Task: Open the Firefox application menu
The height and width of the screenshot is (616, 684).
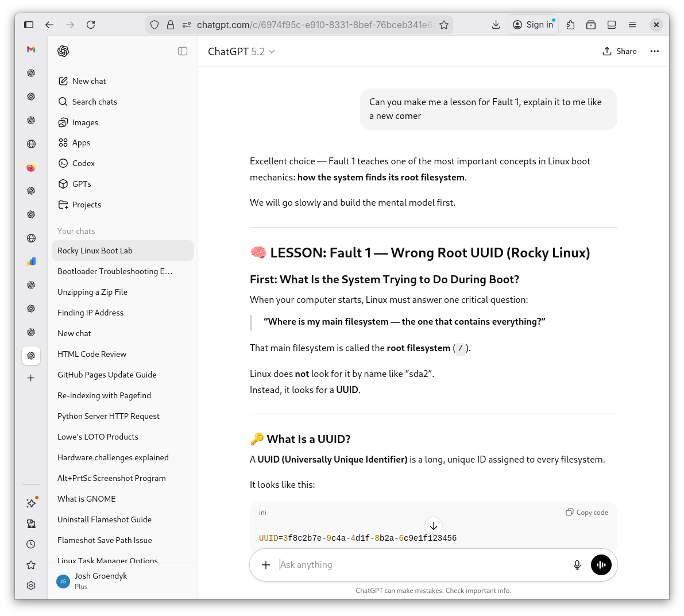Action: pyautogui.click(x=632, y=25)
